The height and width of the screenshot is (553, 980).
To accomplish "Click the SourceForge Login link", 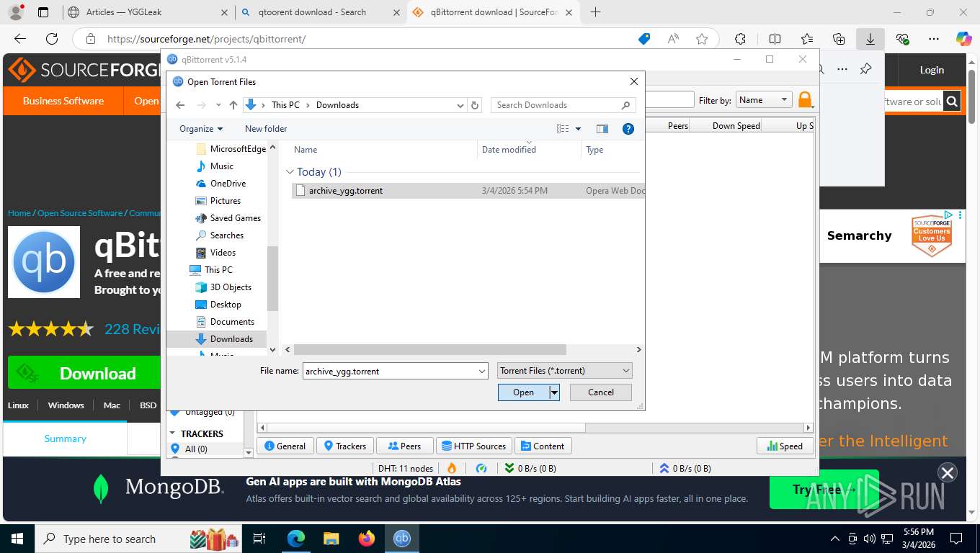I will (x=932, y=70).
